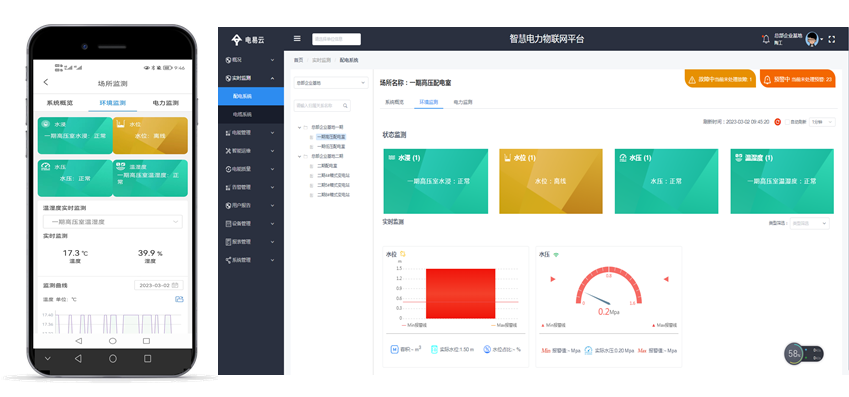Expand the 电能管理 sidebar menu
Viewport: 849px width, 397px height.
click(250, 132)
